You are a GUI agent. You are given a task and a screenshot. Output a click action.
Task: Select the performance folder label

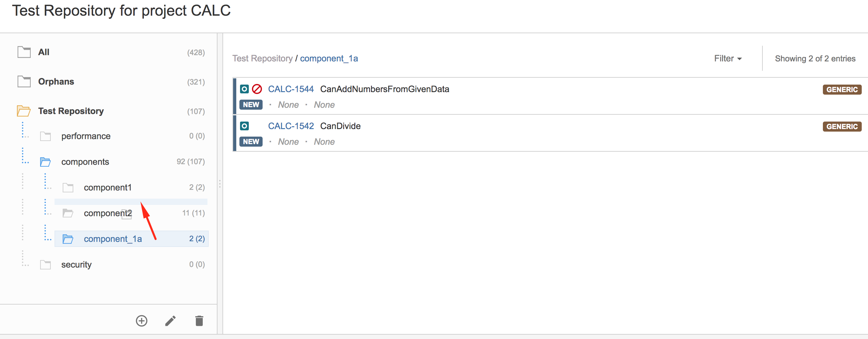pyautogui.click(x=86, y=136)
